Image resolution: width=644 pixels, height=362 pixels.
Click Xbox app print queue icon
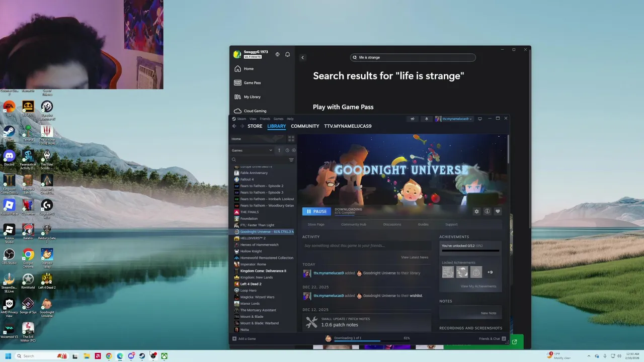(277, 54)
